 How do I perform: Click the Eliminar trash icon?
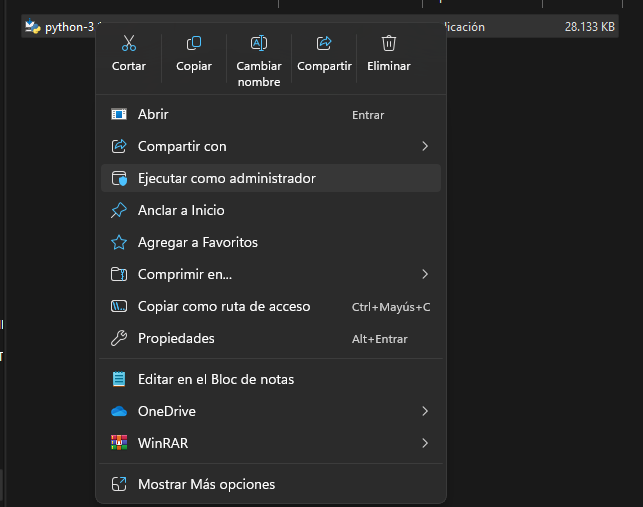coord(389,44)
